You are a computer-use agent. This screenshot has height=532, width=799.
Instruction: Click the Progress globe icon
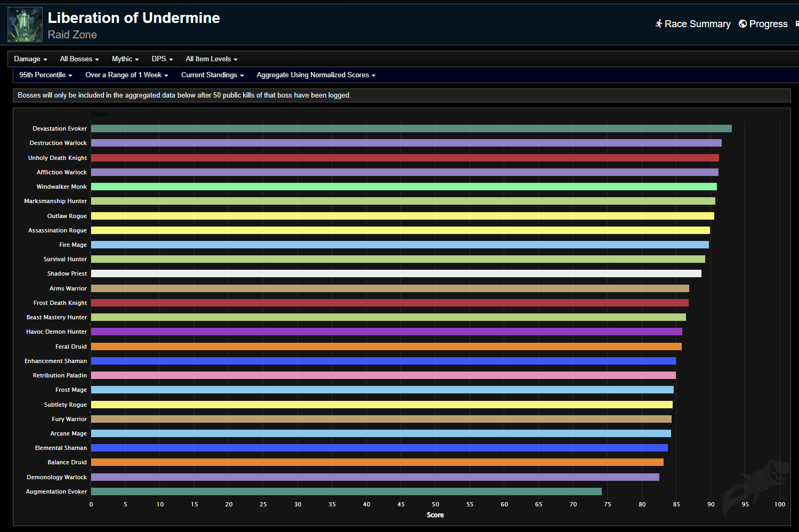click(742, 24)
